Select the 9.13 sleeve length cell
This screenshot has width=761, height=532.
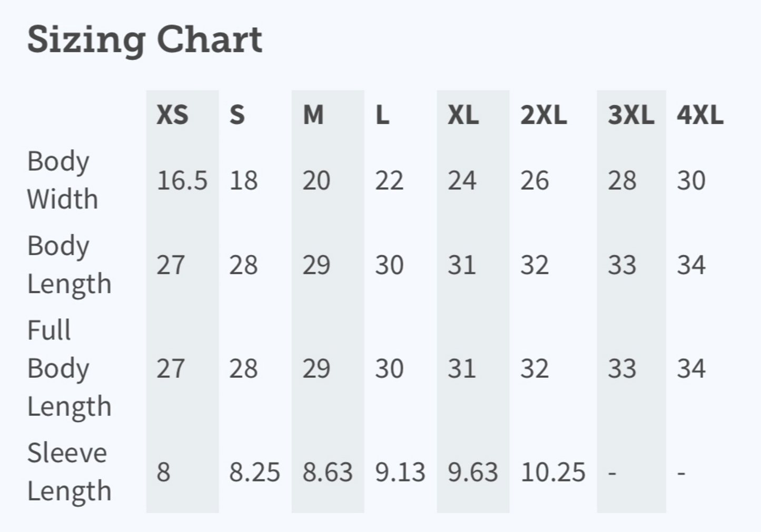click(x=400, y=472)
